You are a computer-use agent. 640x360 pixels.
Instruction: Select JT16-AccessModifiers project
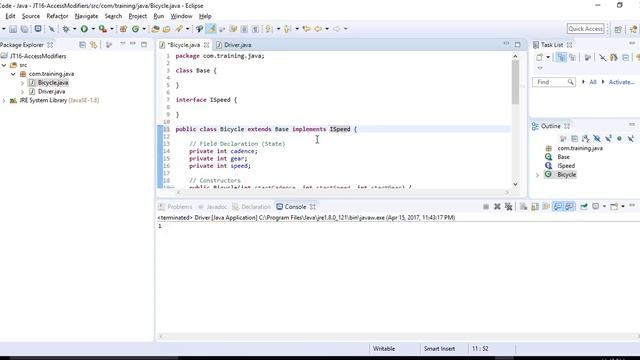point(38,56)
